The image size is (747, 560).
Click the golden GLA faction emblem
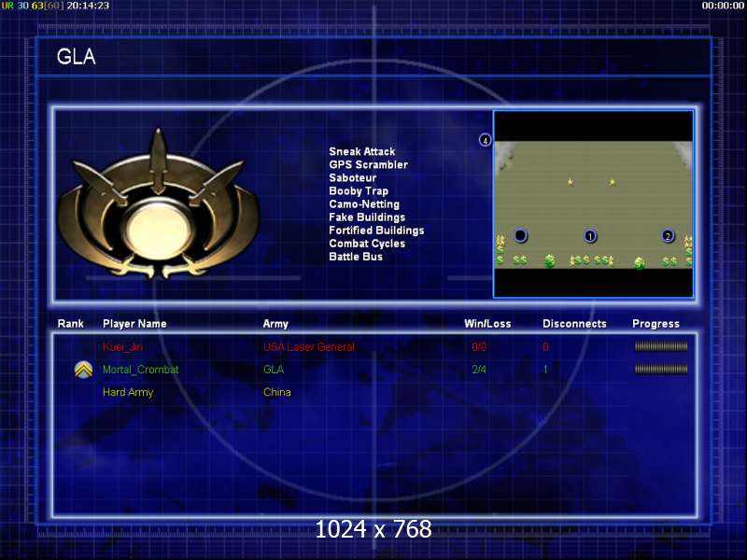(159, 204)
